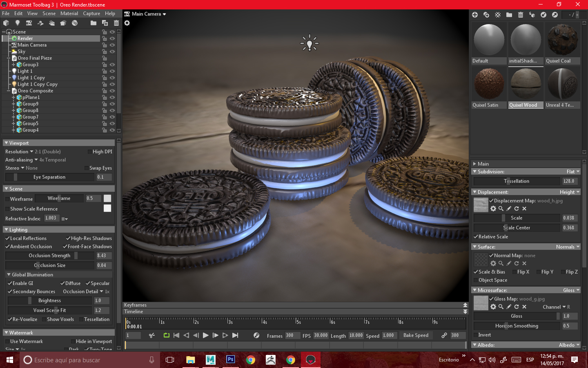This screenshot has height=368, width=588.
Task: Enable the Wireframe checkbox
Action: pyautogui.click(x=7, y=199)
